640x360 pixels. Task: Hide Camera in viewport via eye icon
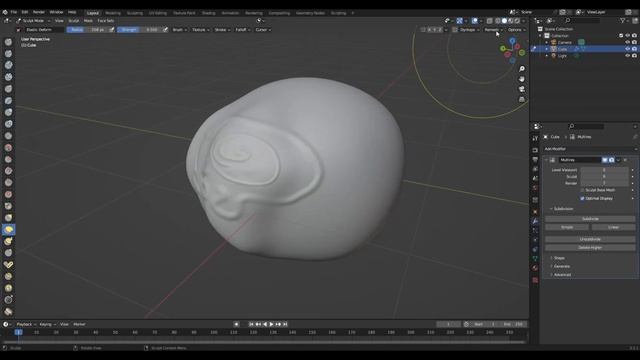[x=628, y=42]
